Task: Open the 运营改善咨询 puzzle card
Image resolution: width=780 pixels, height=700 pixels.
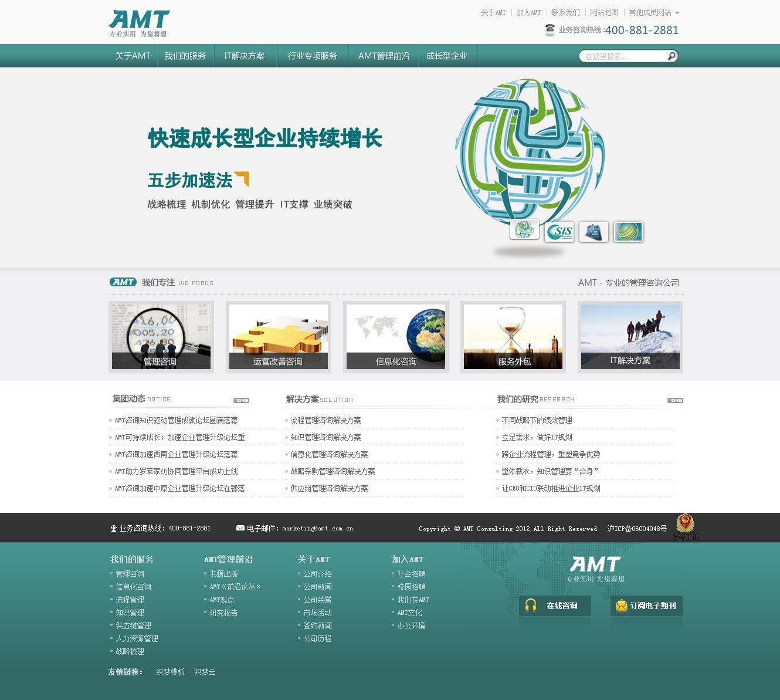Action: [279, 337]
